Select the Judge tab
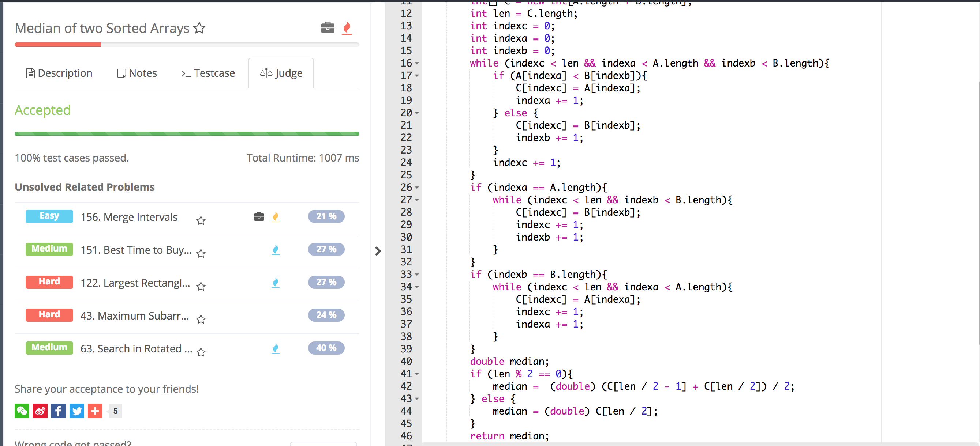Screen dimensions: 980x446 click(281, 73)
